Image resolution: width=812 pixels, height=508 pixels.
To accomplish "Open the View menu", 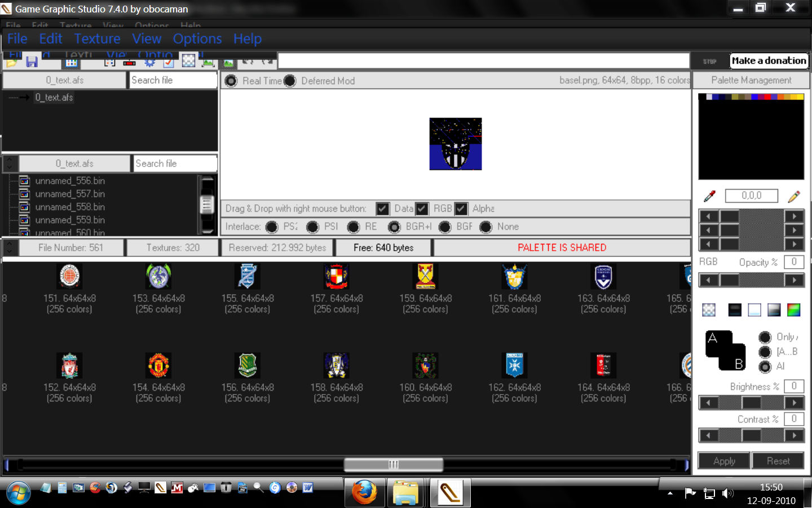I will click(x=147, y=39).
